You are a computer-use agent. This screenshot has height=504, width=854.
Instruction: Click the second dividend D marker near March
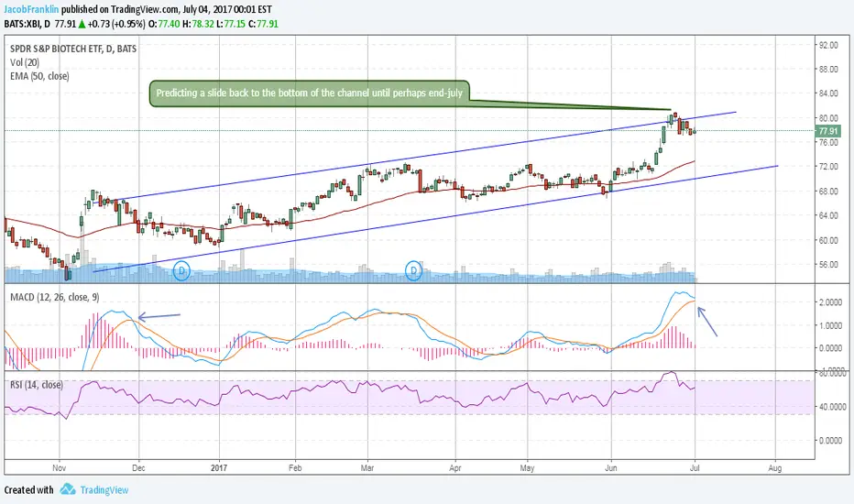coord(414,271)
